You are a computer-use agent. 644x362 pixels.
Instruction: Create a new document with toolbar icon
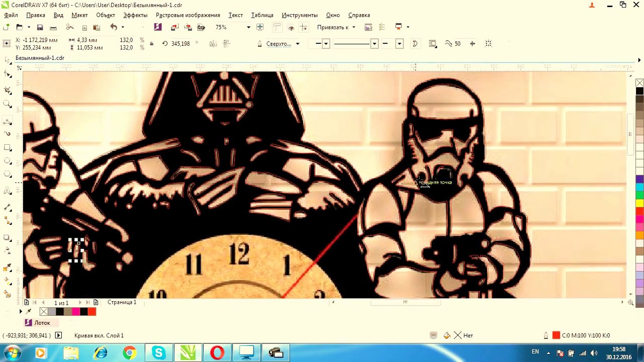[7, 27]
